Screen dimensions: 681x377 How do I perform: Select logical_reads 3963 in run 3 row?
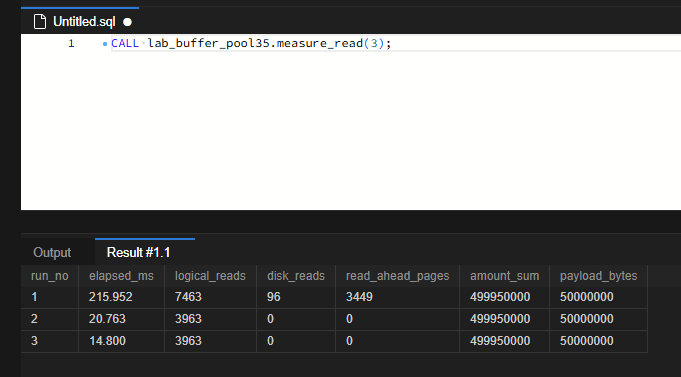210,341
